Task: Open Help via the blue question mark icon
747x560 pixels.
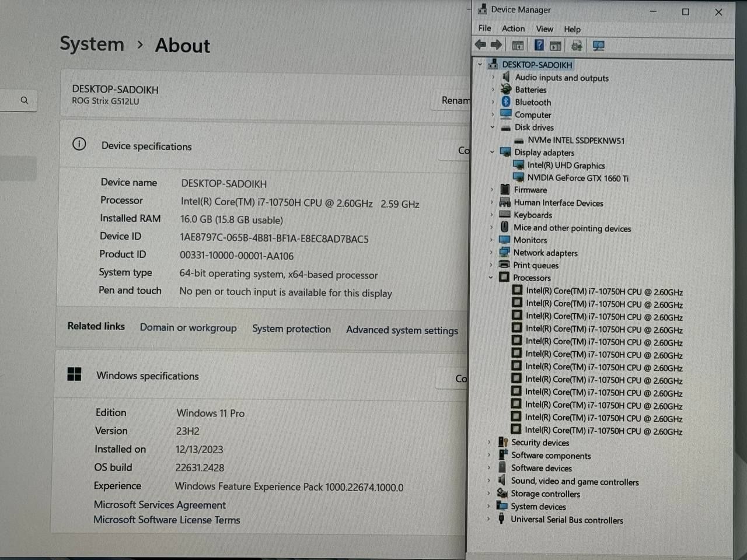Action: pos(539,45)
